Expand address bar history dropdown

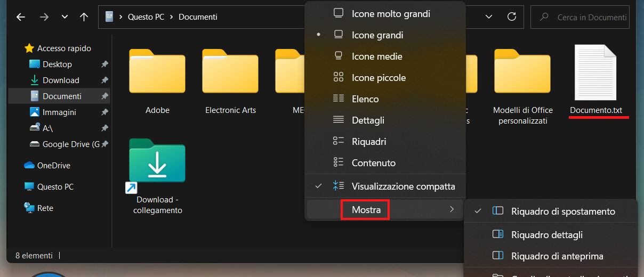[489, 17]
